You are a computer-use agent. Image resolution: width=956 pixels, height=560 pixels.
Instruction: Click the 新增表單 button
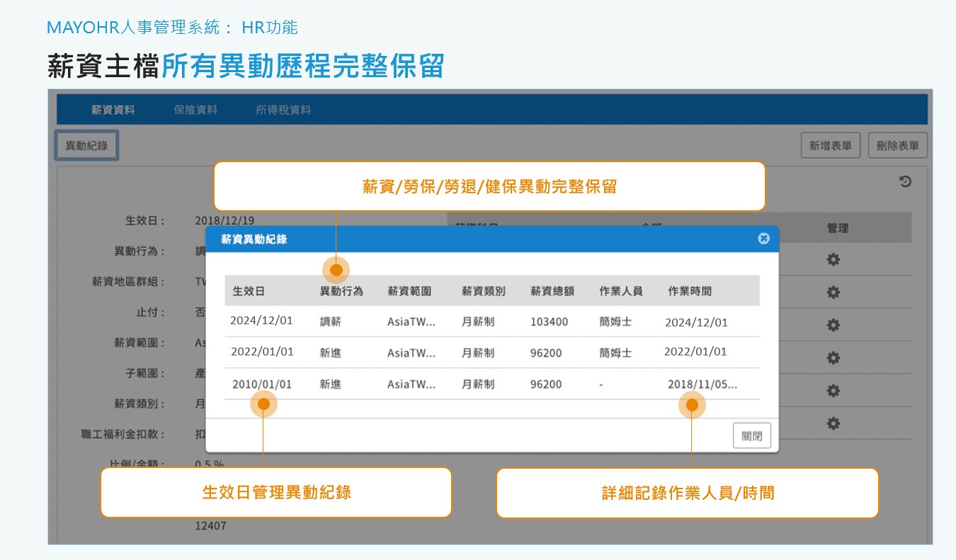point(831,146)
